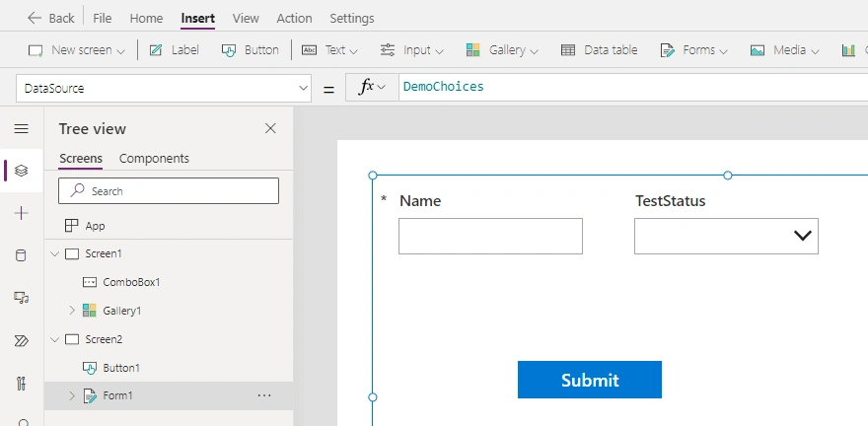Open the TestStatus dropdown in form

[726, 236]
